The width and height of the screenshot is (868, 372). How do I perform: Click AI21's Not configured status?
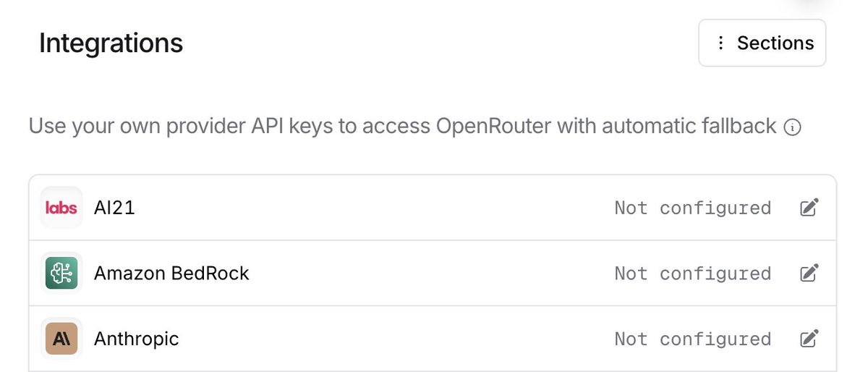pyautogui.click(x=692, y=208)
